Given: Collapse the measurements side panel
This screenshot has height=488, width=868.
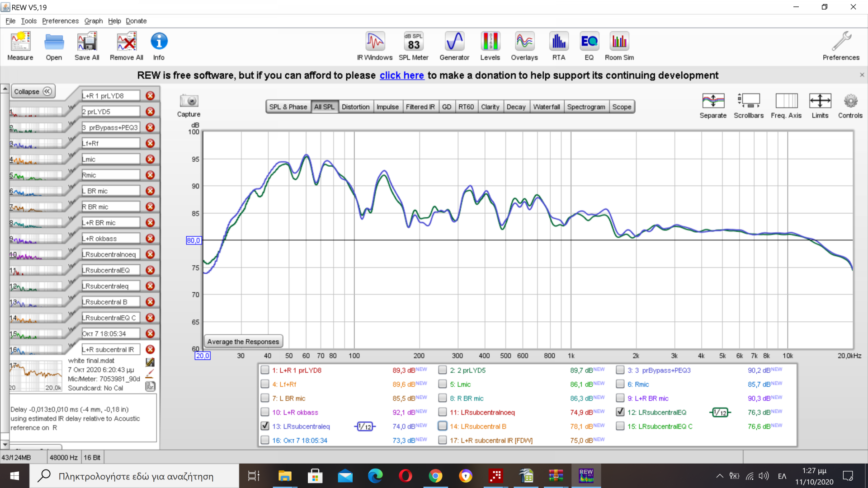Looking at the screenshot, I should pos(33,91).
